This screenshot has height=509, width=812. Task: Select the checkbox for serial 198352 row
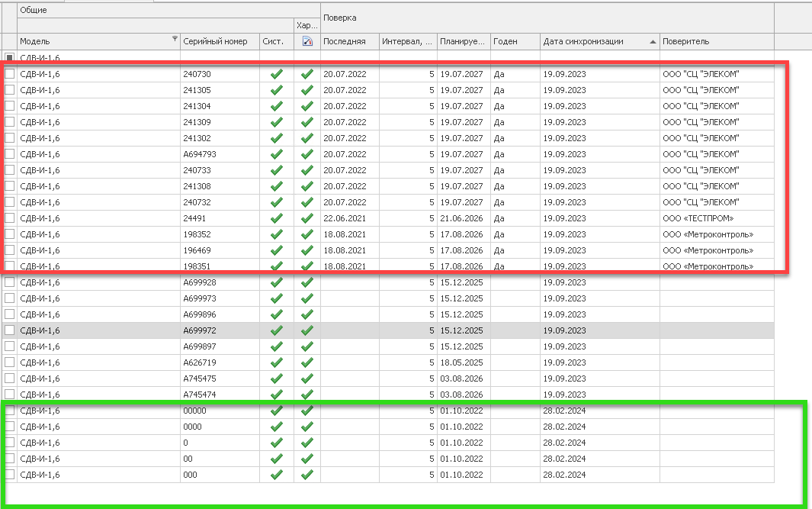click(10, 234)
